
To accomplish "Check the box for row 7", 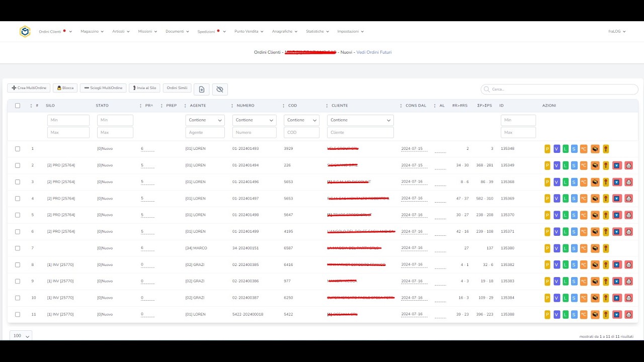I will [x=18, y=248].
